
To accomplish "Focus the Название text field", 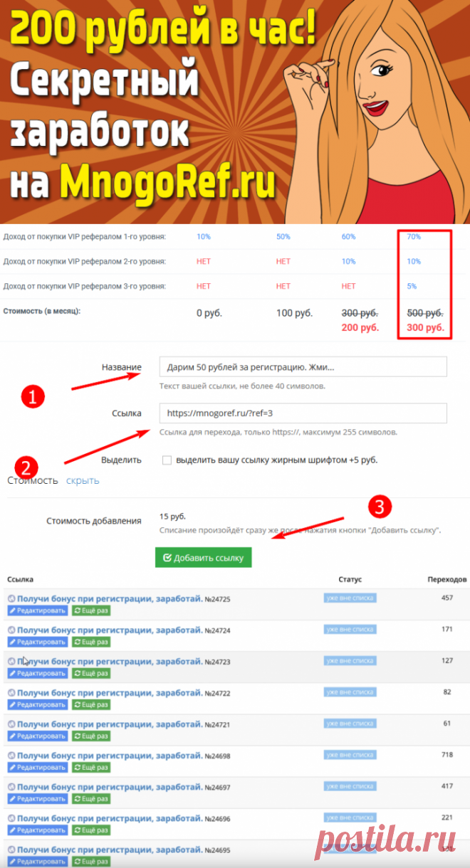I will 303,367.
